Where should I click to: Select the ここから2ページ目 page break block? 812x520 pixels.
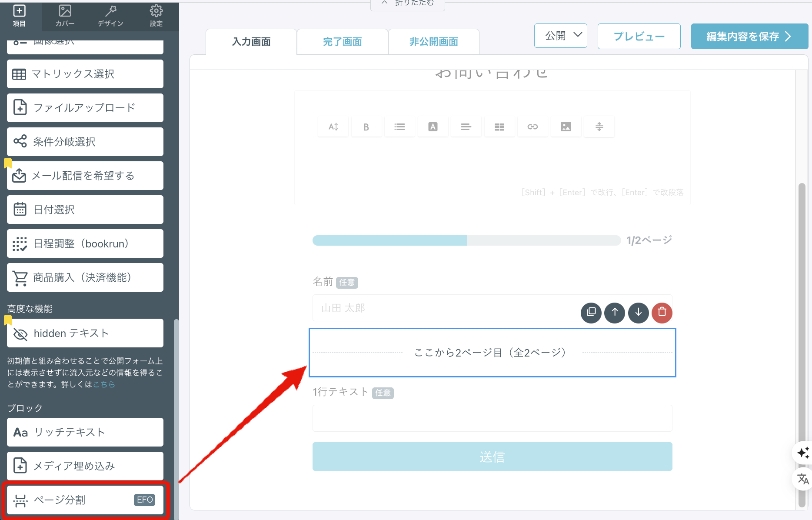[492, 353]
